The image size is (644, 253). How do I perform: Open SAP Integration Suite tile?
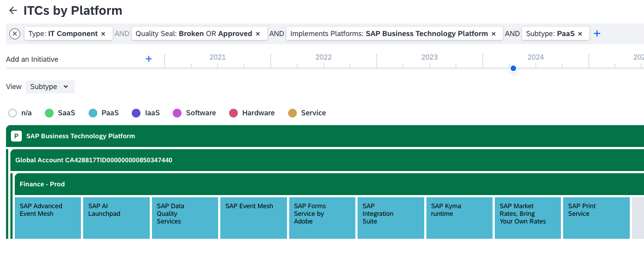[390, 217]
